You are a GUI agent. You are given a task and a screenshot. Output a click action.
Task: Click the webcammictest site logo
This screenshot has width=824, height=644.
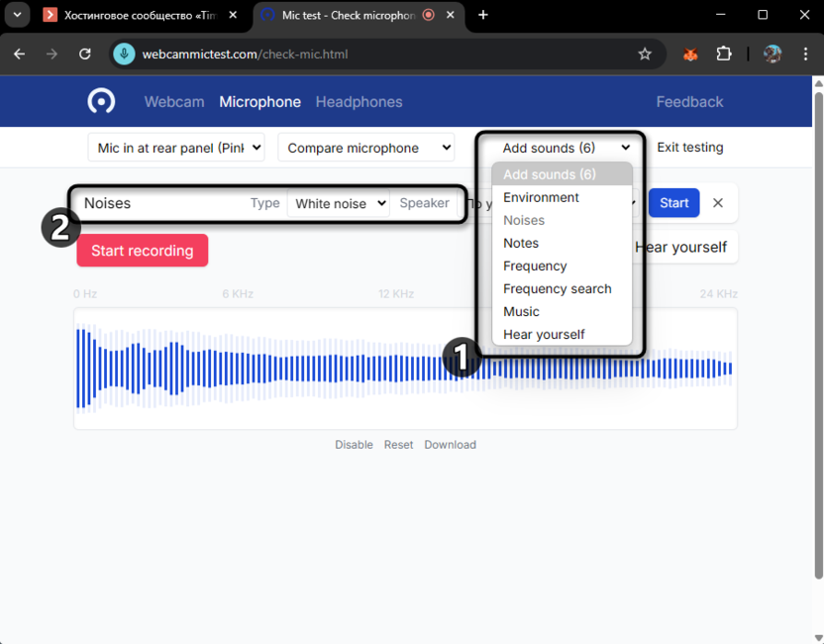tap(101, 101)
